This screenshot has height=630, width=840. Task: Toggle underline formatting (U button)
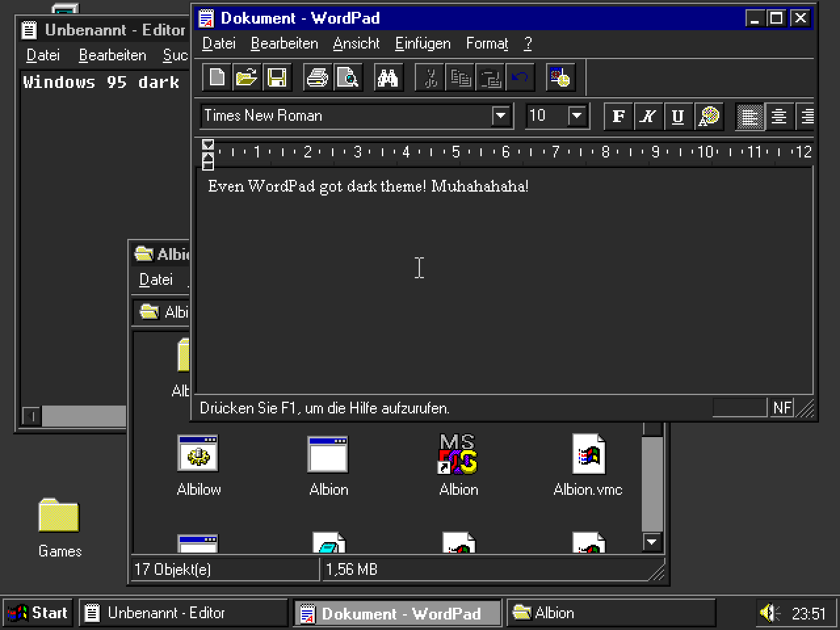click(x=679, y=116)
